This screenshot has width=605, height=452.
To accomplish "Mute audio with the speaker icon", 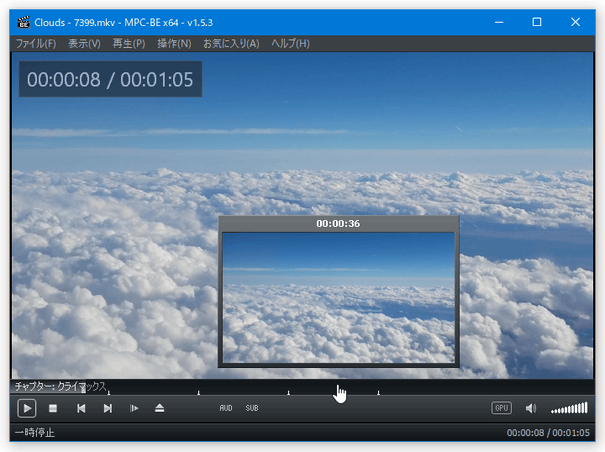I will (531, 408).
